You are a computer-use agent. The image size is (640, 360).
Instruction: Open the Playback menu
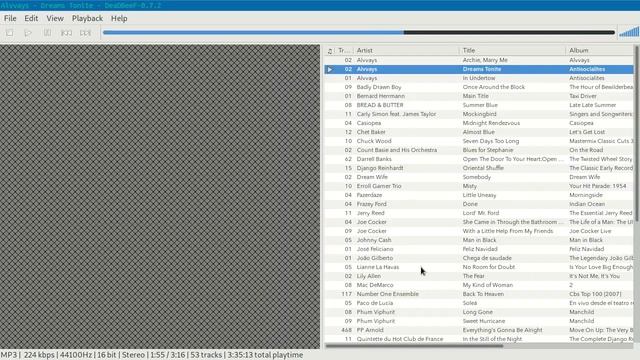pos(87,18)
